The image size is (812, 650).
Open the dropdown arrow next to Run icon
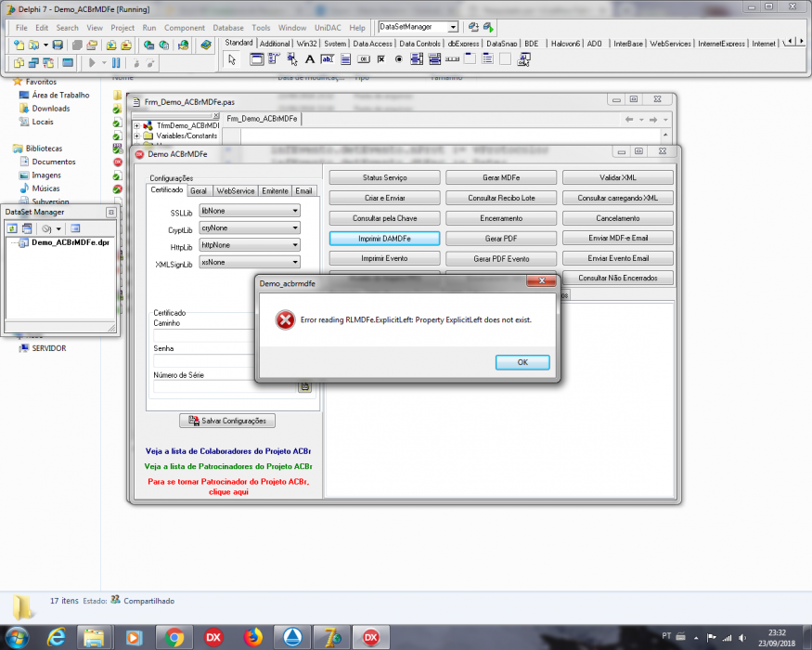104,63
